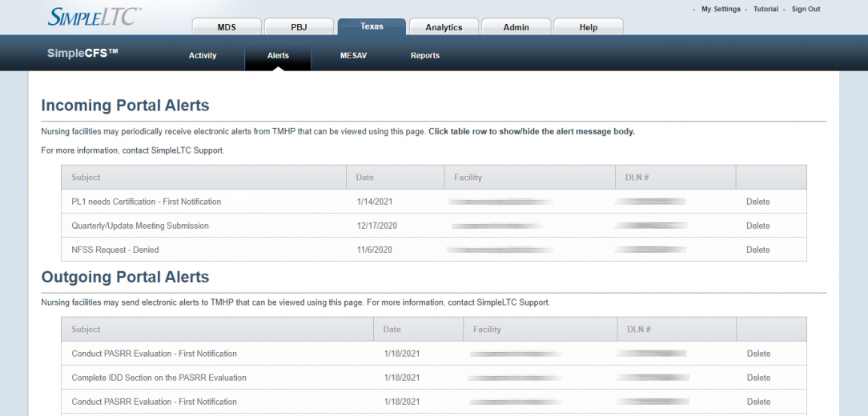Switch to the MDS tab
The height and width of the screenshot is (416, 868).
point(227,27)
